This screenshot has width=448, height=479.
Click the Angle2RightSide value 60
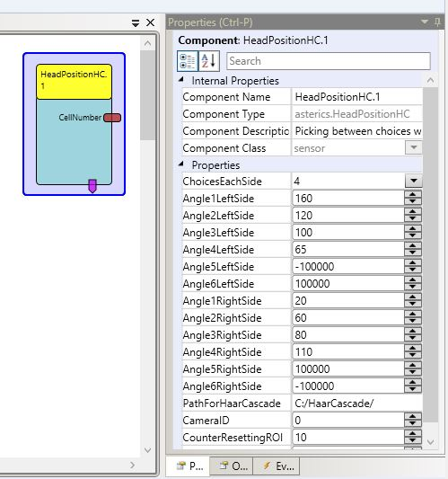click(x=348, y=318)
